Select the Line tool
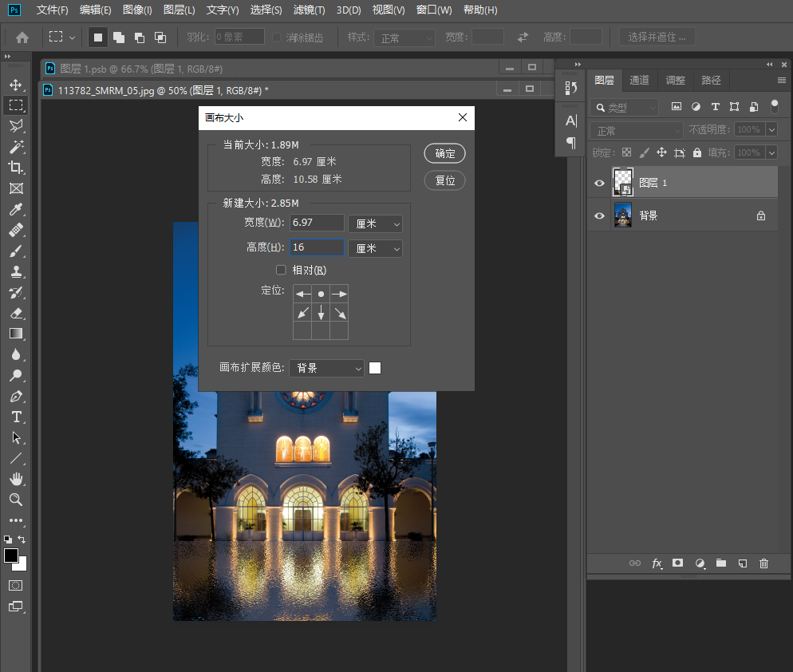This screenshot has height=672, width=793. click(16, 458)
